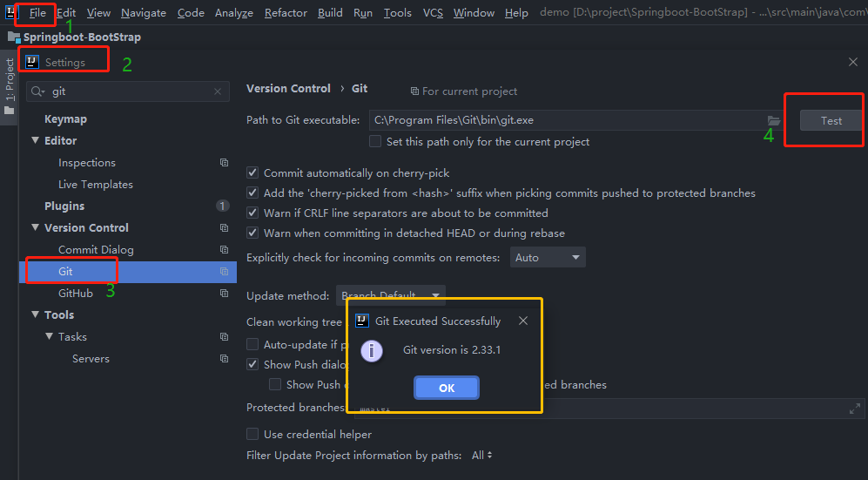The height and width of the screenshot is (480, 868).
Task: Click the folder browse icon for Git path
Action: coord(774,120)
